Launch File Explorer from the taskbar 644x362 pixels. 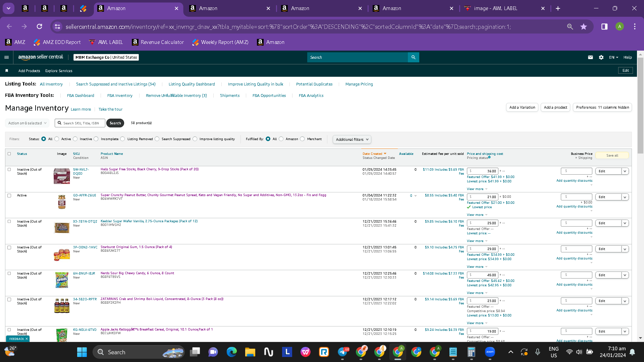tap(250, 352)
